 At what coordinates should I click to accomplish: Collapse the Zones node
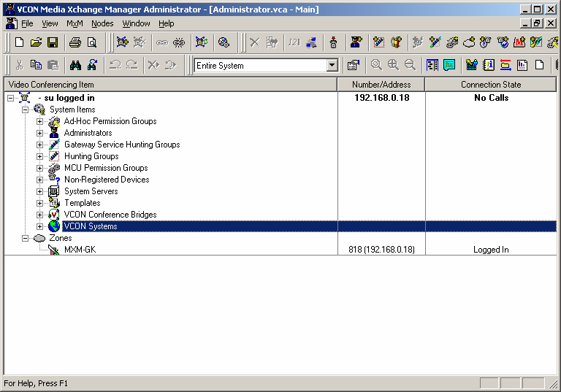click(x=25, y=238)
